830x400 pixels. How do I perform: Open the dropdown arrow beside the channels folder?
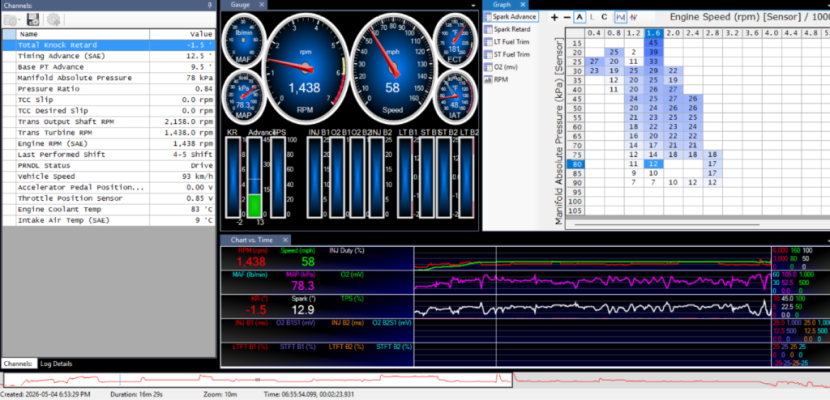(x=19, y=21)
